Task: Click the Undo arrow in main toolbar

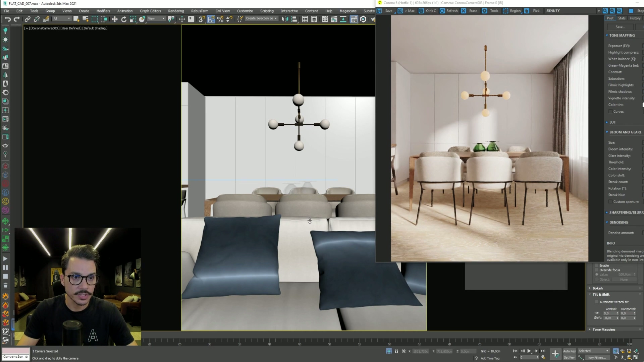Action: (8, 19)
